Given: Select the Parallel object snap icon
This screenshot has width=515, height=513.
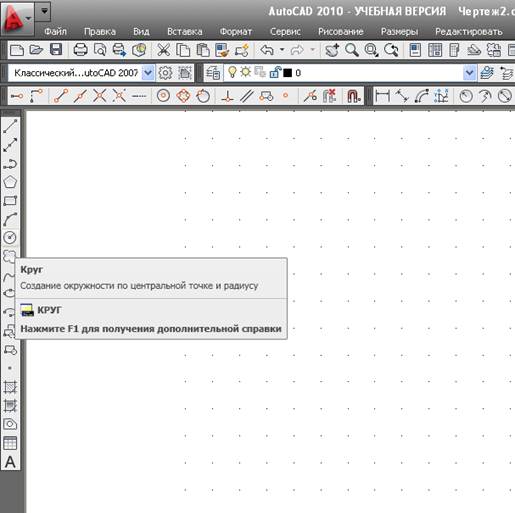Looking at the screenshot, I should (x=247, y=96).
